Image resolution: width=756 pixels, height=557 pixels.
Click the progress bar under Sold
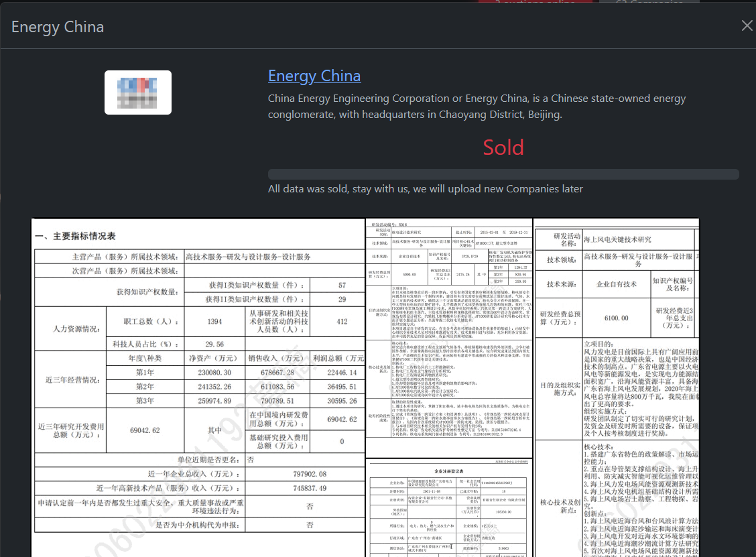[503, 174]
